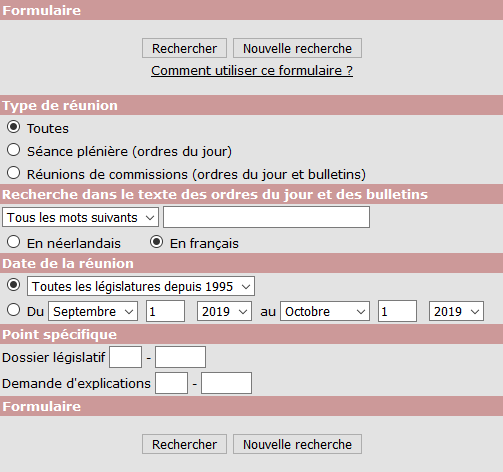Open the Tous les mots suivants dropdown
503x472 pixels.
coord(80,218)
